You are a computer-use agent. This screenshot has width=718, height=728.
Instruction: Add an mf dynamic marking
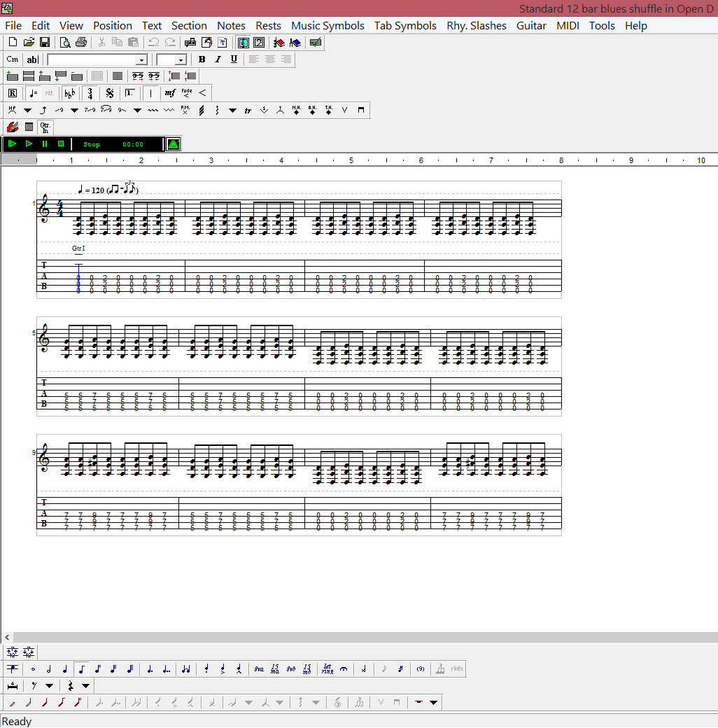point(170,92)
